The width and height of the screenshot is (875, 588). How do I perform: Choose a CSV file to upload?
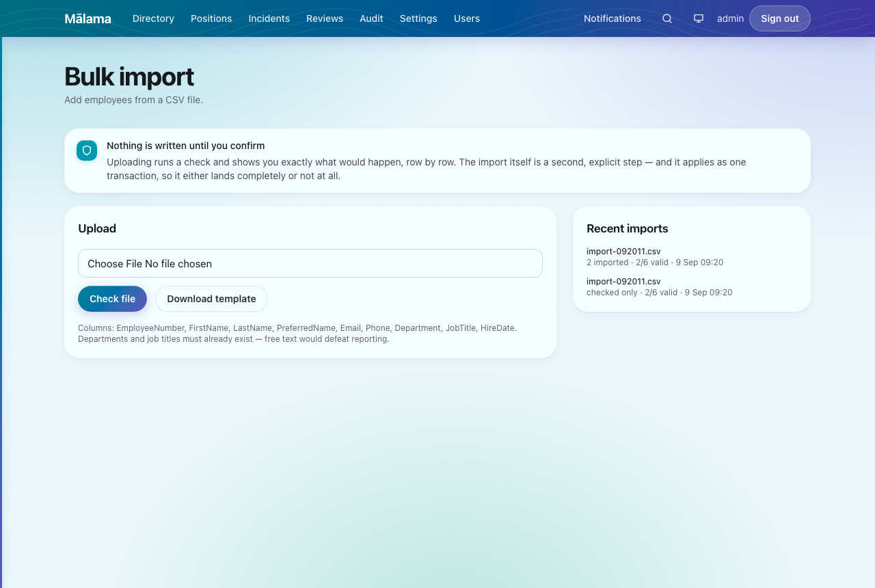[310, 263]
